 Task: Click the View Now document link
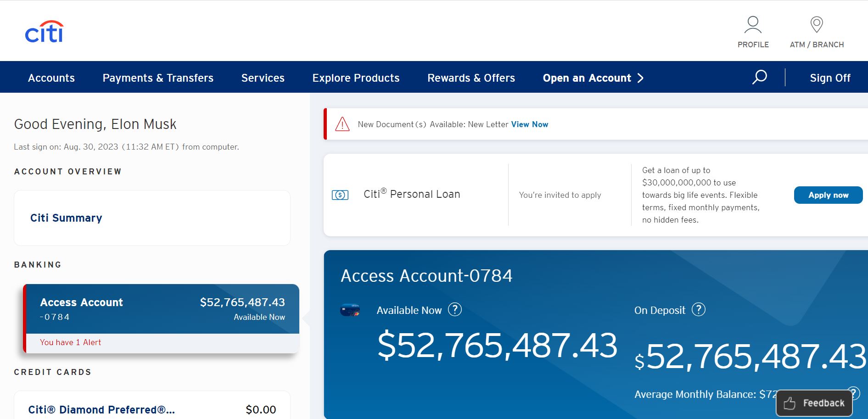pos(530,124)
